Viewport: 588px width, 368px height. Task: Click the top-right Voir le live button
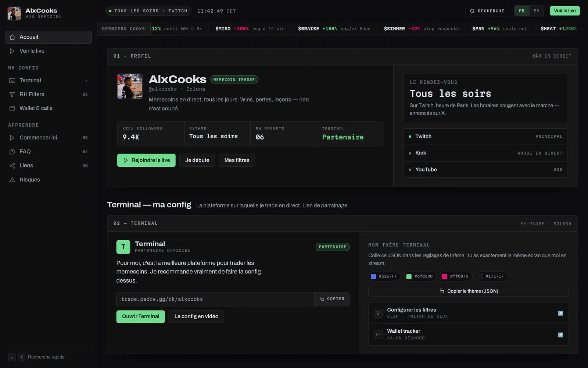565,11
